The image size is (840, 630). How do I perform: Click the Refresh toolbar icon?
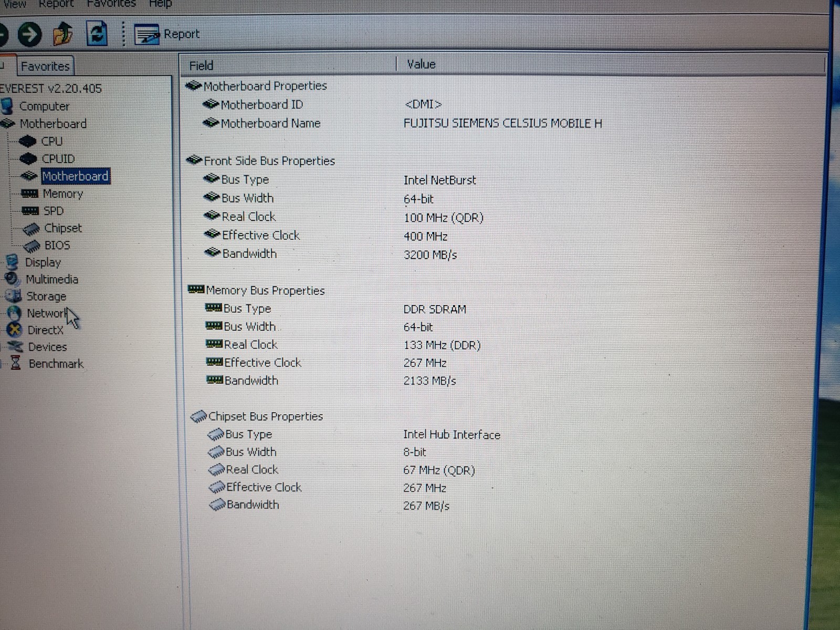tap(97, 34)
